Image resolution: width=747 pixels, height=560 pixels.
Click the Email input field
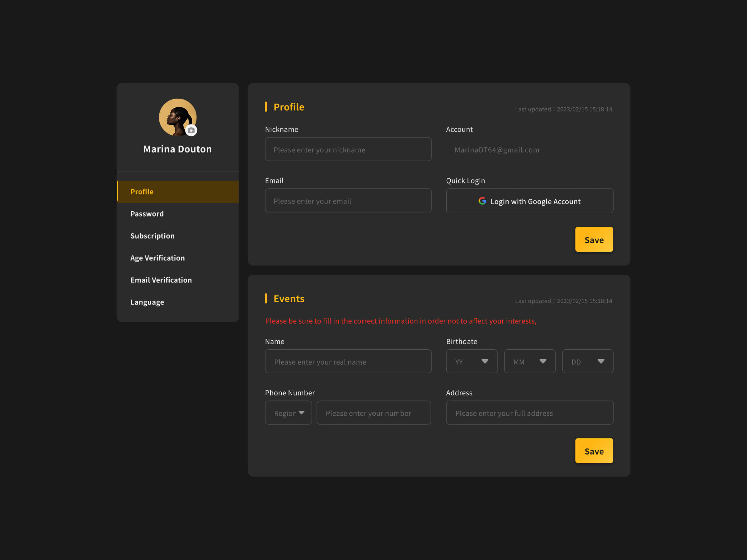348,201
